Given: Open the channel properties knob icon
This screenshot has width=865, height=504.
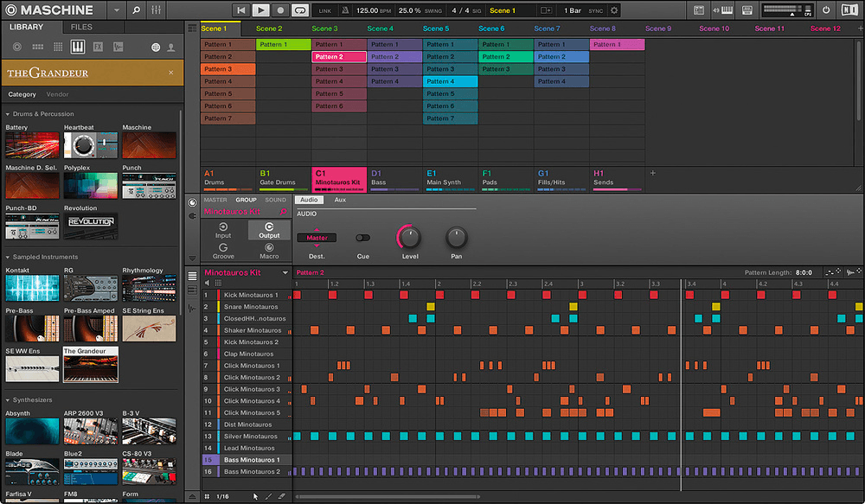Looking at the screenshot, I should pos(192,202).
